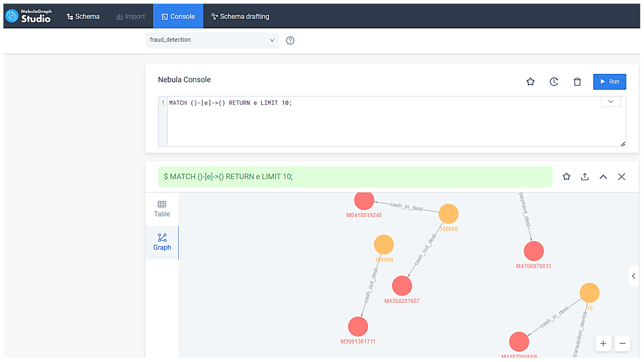
Task: Open the query history clock icon
Action: click(554, 82)
